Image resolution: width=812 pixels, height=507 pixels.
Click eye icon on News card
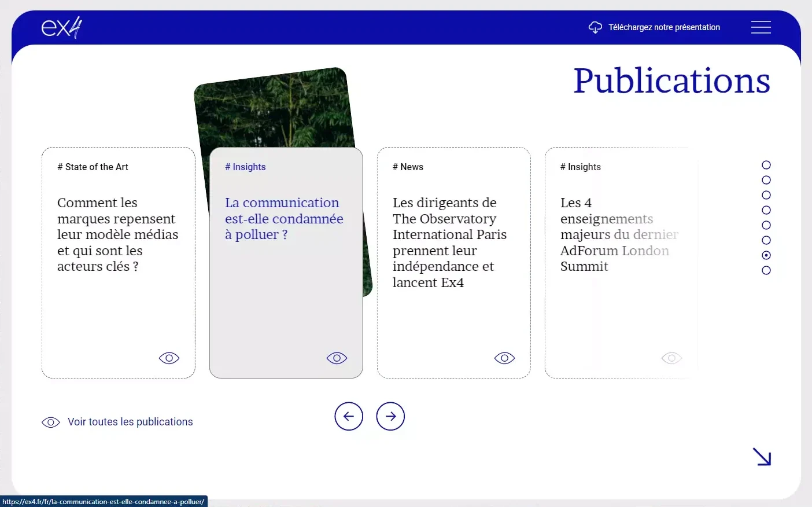[x=504, y=358]
